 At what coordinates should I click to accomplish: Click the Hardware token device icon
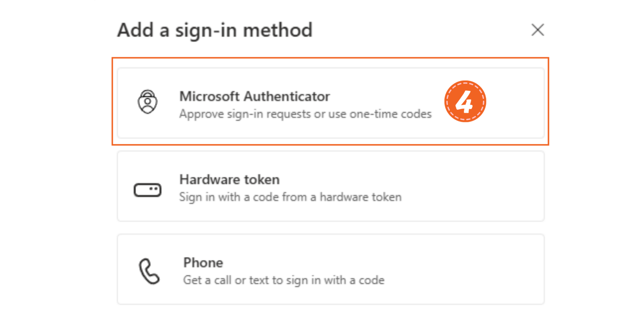[x=147, y=190]
